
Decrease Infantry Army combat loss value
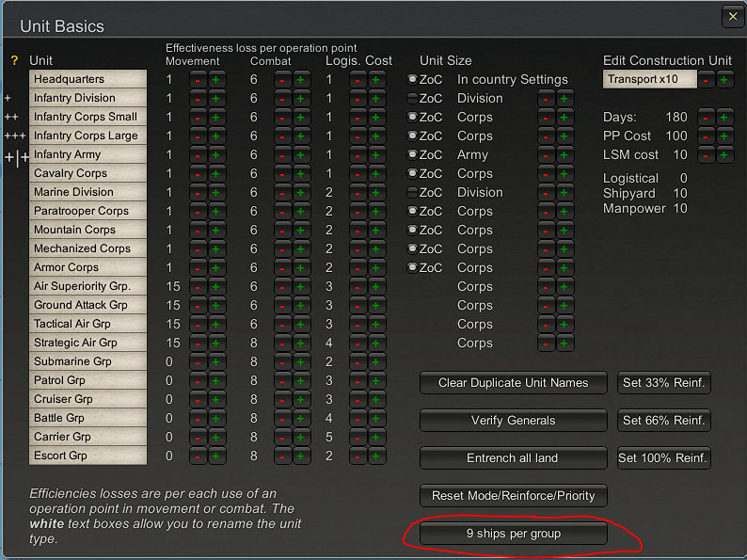[x=282, y=155]
